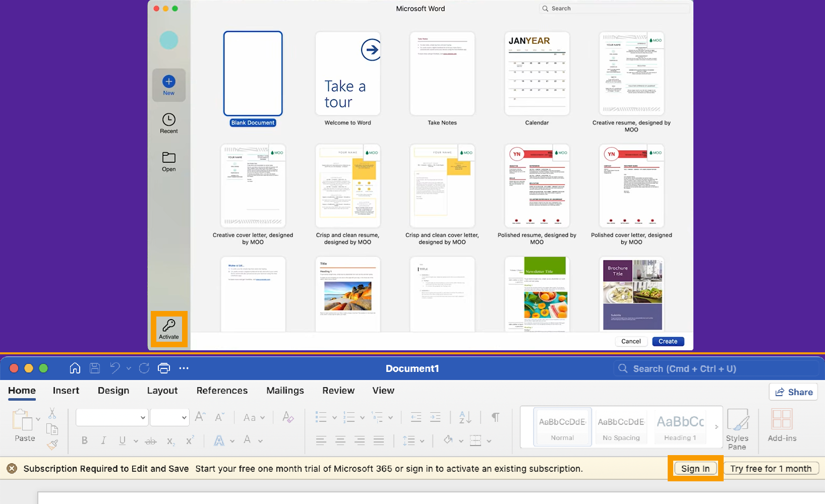Click the Sort A to Z icon
Viewport: 825px width, 504px height.
click(x=465, y=417)
